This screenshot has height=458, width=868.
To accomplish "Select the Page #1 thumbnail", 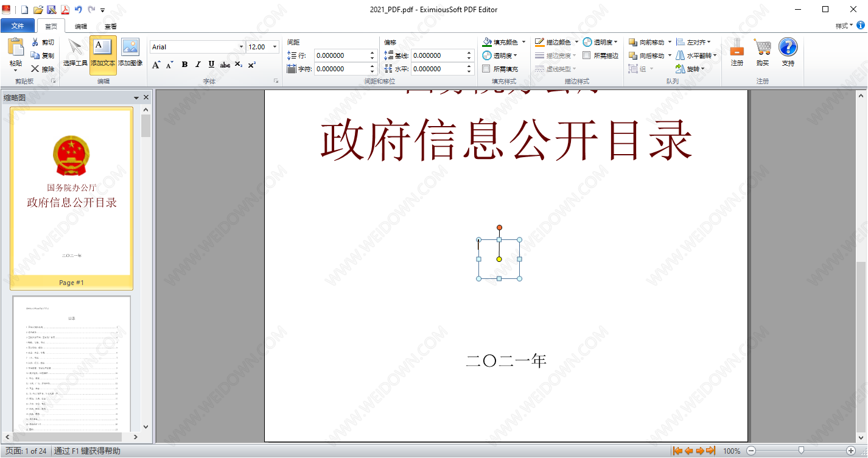I will [x=71, y=198].
